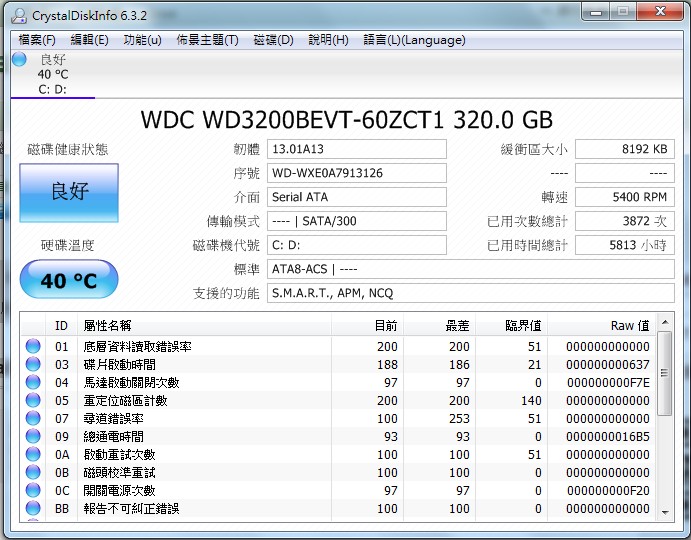
Task: Click the scrollbar up arrow in SMART list
Action: click(665, 323)
